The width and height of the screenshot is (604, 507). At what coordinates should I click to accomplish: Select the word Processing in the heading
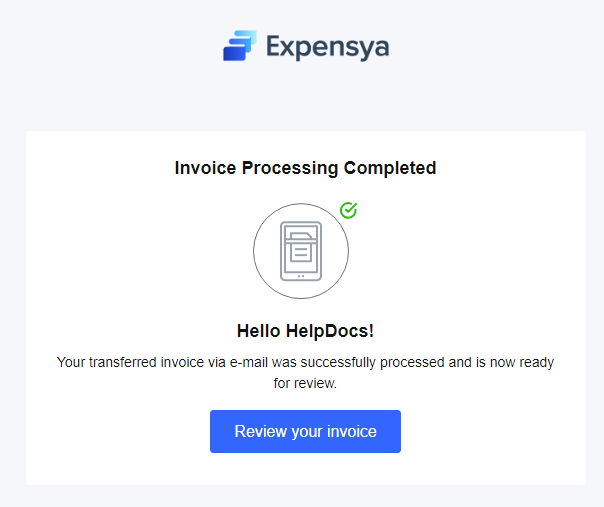(288, 168)
